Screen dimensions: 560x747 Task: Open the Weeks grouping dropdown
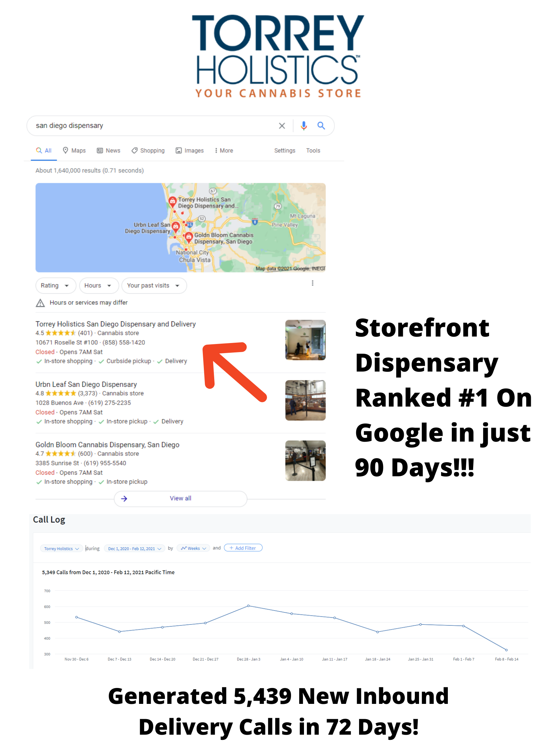pos(193,549)
